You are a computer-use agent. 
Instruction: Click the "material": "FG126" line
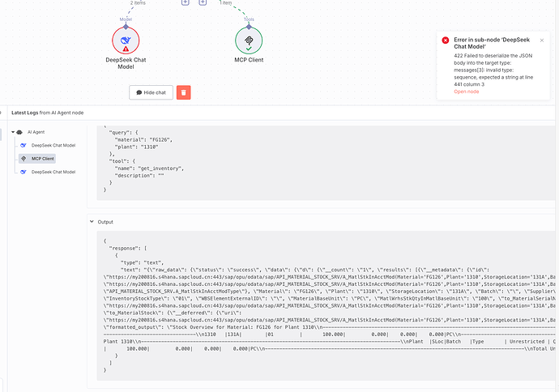pos(143,140)
